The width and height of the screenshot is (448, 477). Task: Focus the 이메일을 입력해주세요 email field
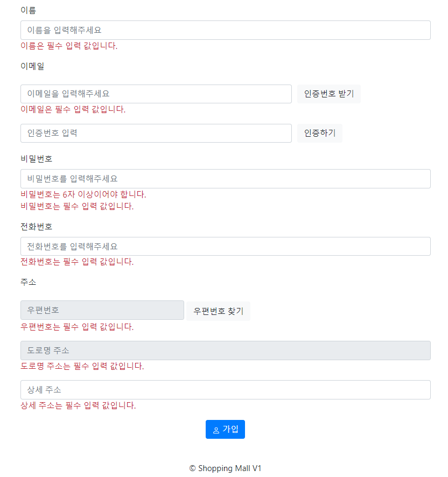click(156, 94)
